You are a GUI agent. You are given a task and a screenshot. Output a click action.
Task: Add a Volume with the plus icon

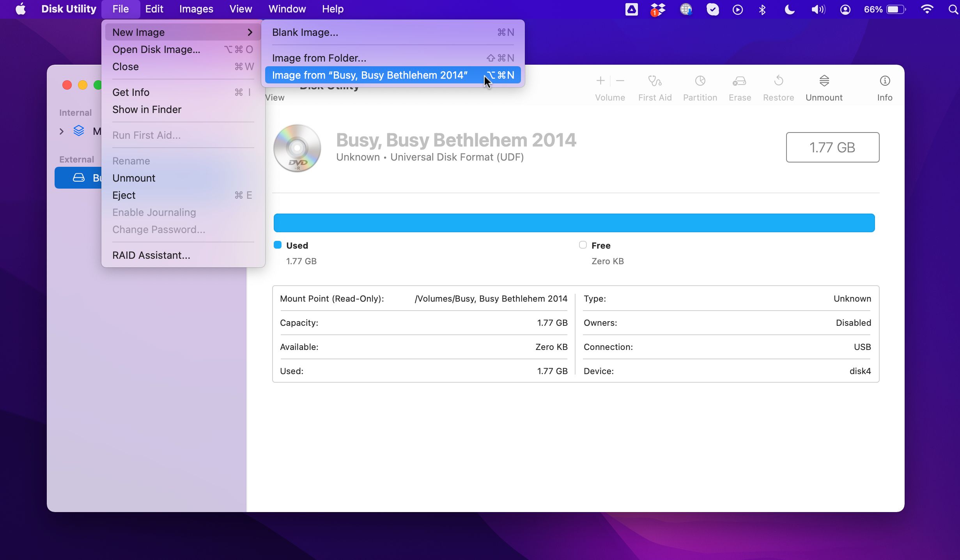(x=600, y=81)
